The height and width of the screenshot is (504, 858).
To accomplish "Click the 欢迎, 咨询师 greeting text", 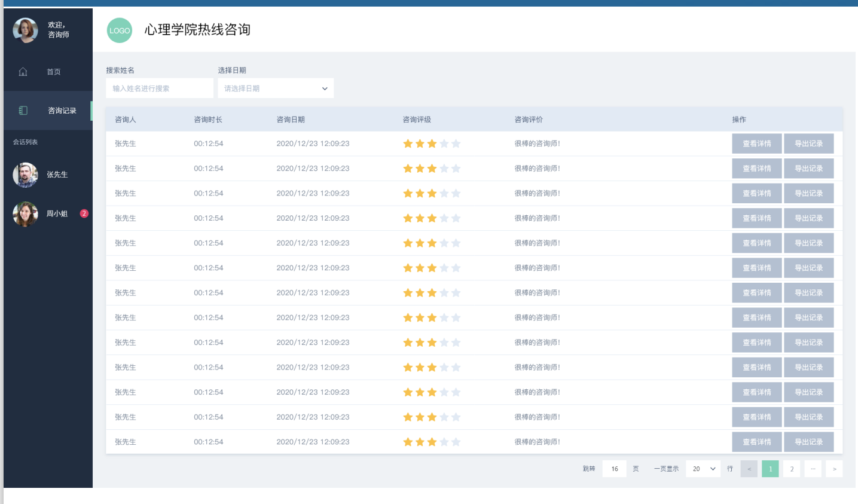I will [59, 30].
